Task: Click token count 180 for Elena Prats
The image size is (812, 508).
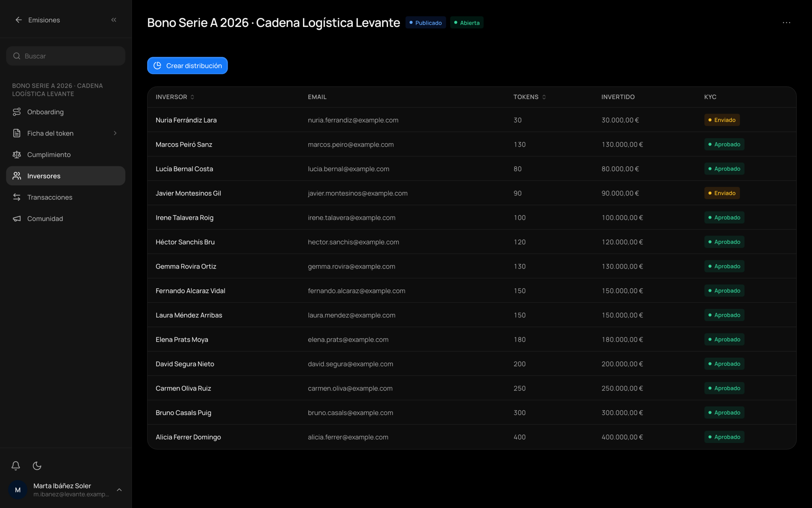Action: pos(520,339)
